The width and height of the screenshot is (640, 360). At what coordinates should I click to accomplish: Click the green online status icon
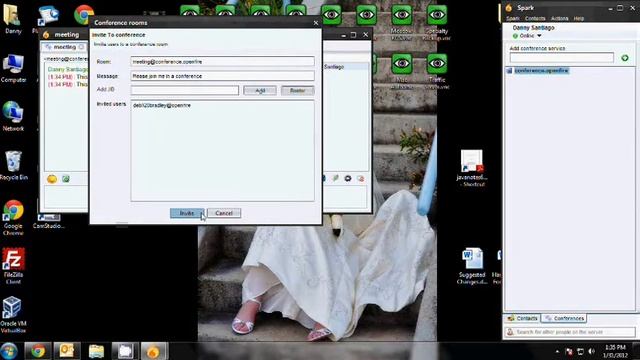(515, 36)
